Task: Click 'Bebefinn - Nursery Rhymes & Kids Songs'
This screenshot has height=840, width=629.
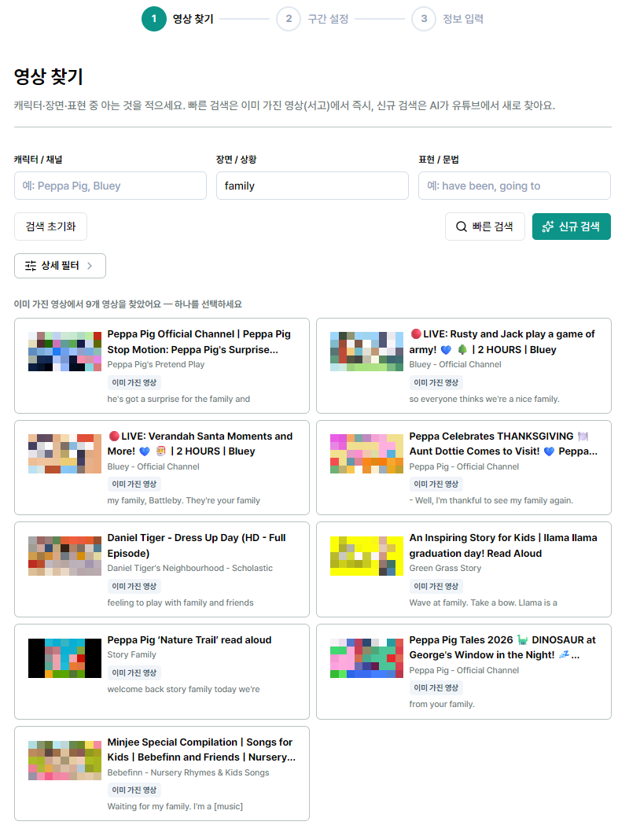Action: coord(189,772)
